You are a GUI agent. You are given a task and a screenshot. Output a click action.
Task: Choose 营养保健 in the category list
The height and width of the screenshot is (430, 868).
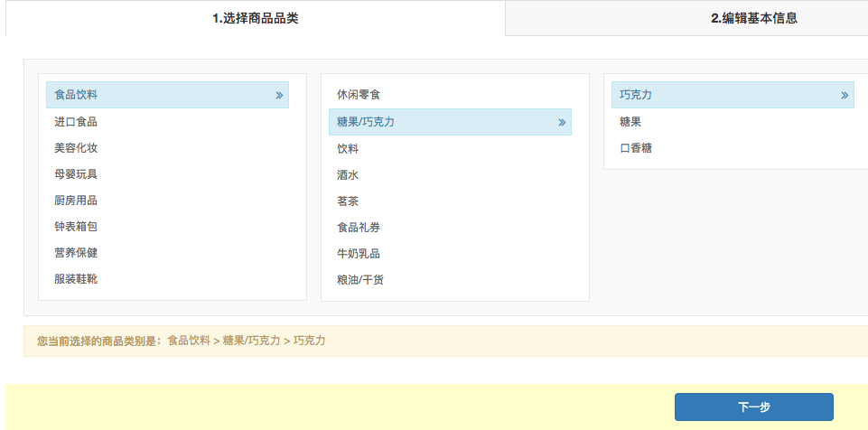[76, 253]
